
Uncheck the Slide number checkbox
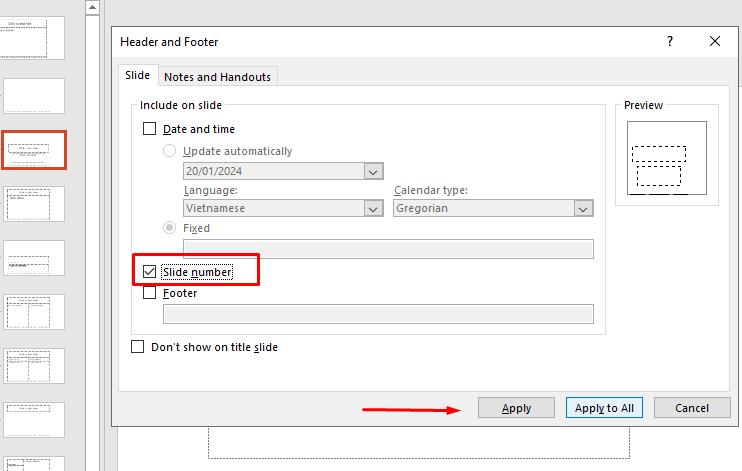pos(150,271)
